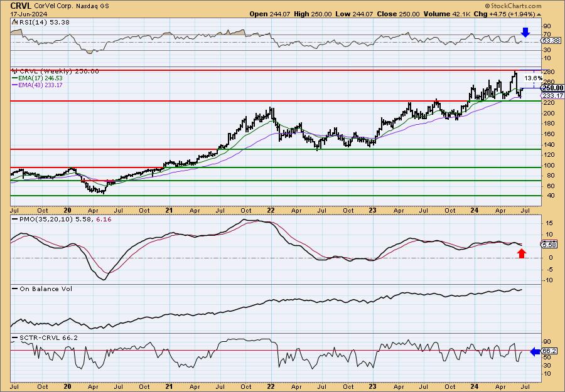Click the green EMA(17) legend line swatch
Image resolution: width=565 pixels, height=392 pixels.
coord(15,78)
